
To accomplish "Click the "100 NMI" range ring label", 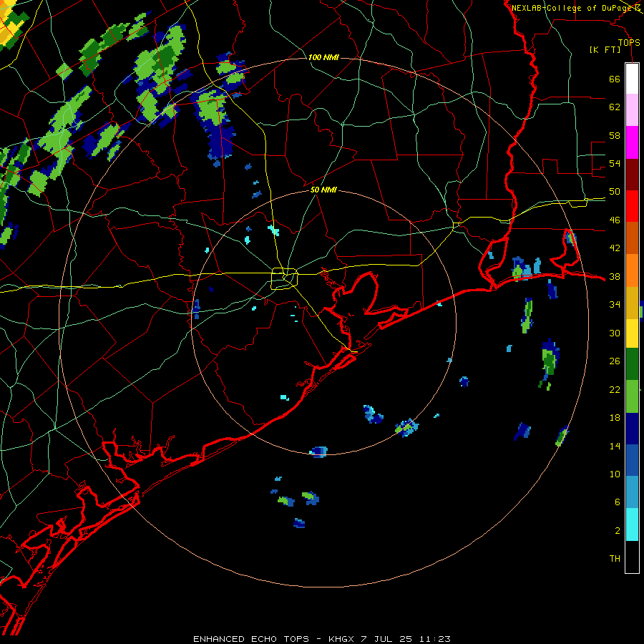I will pos(323,57).
